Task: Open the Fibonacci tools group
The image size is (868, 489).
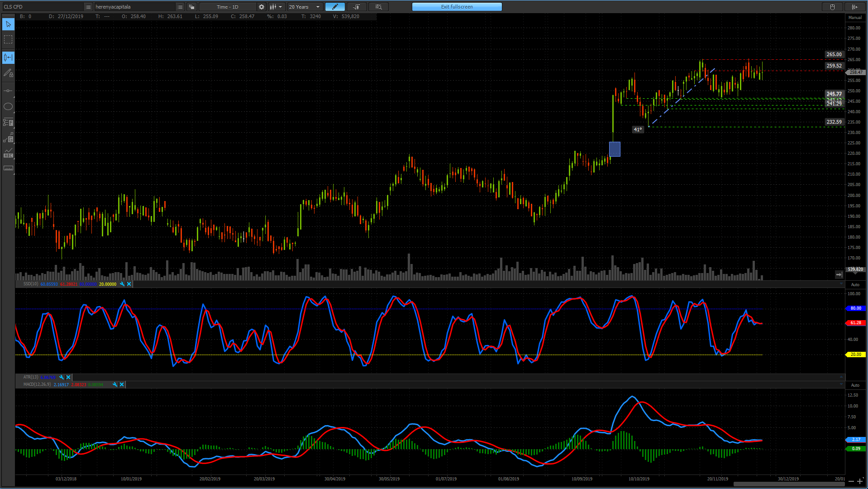Action: coord(8,122)
